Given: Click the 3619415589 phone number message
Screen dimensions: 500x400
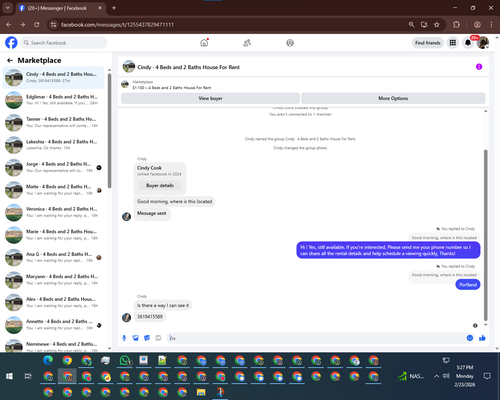Looking at the screenshot, I should pyautogui.click(x=150, y=317).
